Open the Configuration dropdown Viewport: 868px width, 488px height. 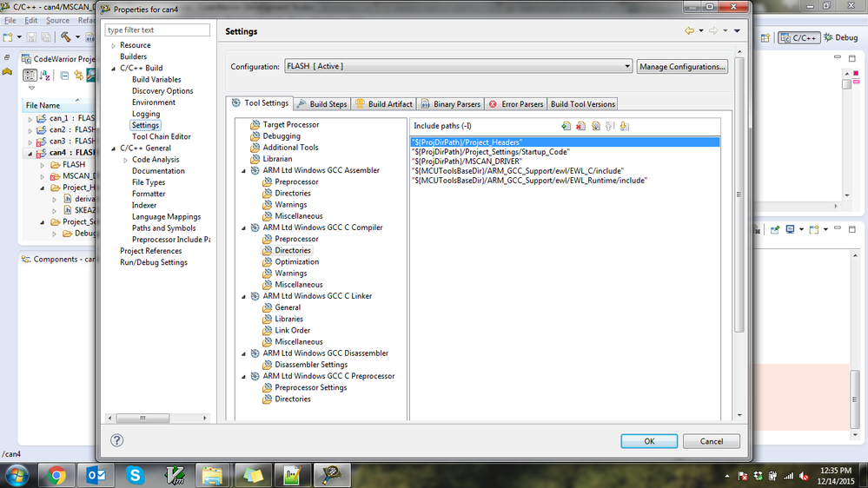(x=459, y=66)
